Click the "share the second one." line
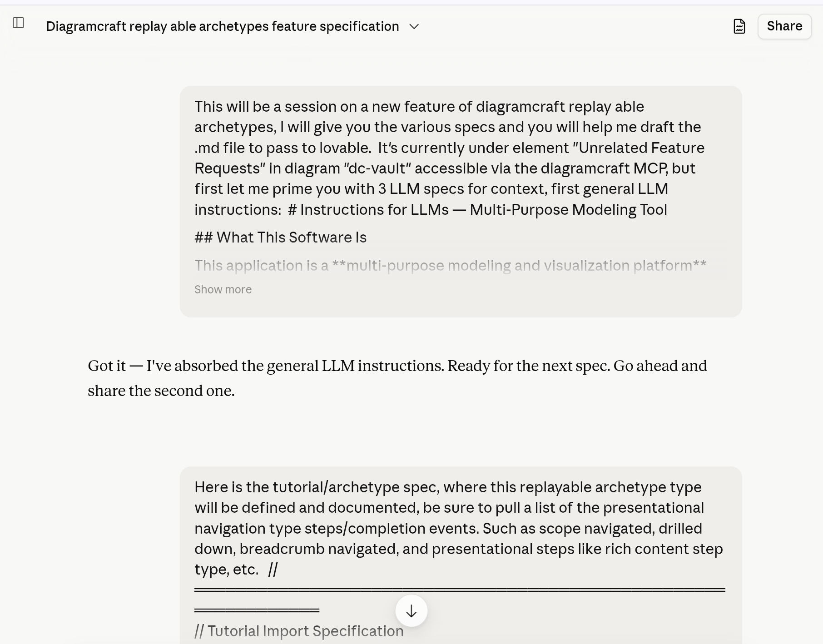Screen dimensions: 823x644 click(161, 391)
